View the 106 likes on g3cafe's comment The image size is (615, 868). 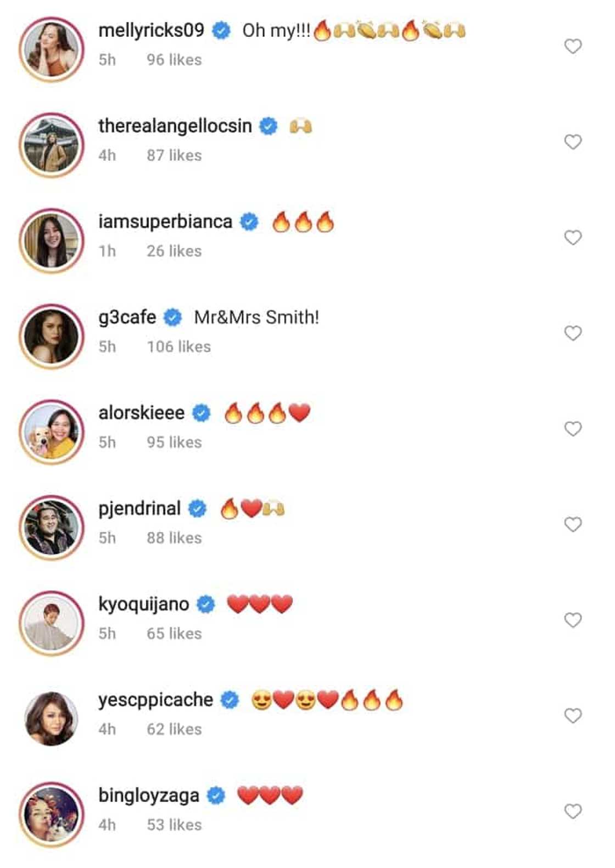click(x=178, y=346)
